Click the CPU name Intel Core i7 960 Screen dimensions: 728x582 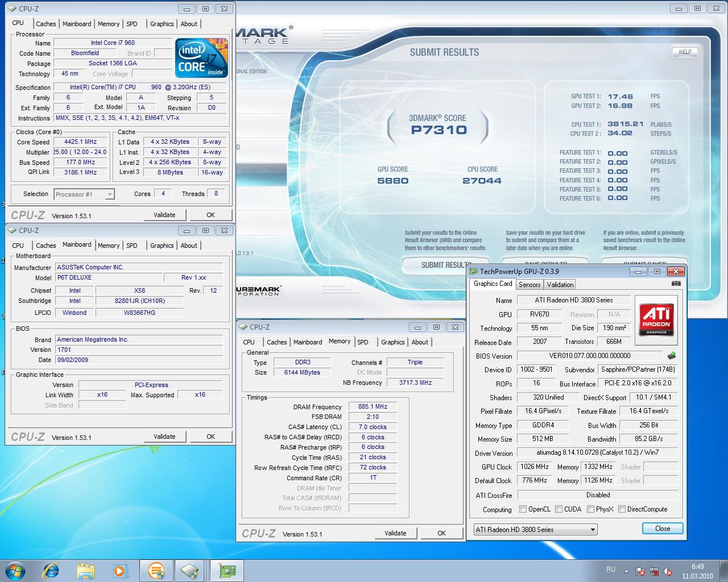pos(113,43)
